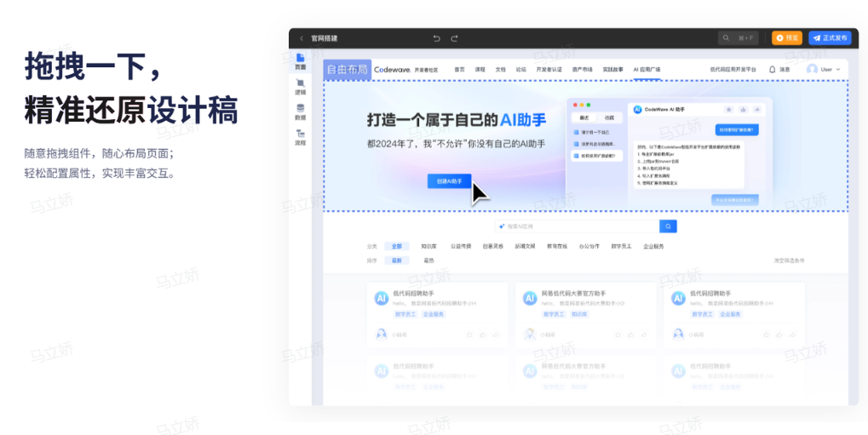
Task: Click the 自由布局 label badge
Action: 347,70
